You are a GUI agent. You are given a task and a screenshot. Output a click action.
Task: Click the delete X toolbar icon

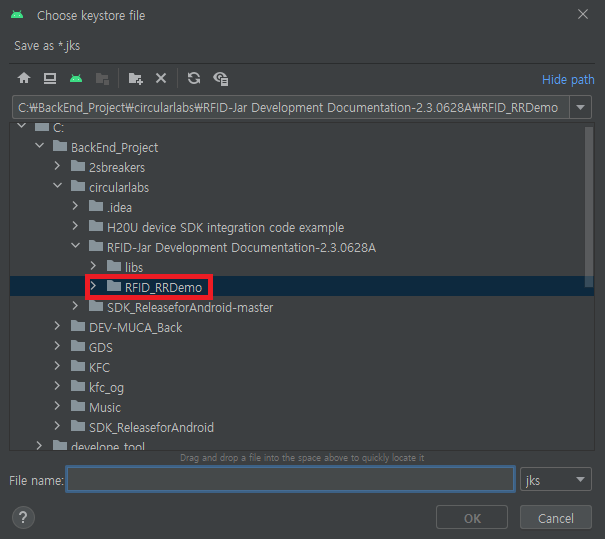pos(161,78)
